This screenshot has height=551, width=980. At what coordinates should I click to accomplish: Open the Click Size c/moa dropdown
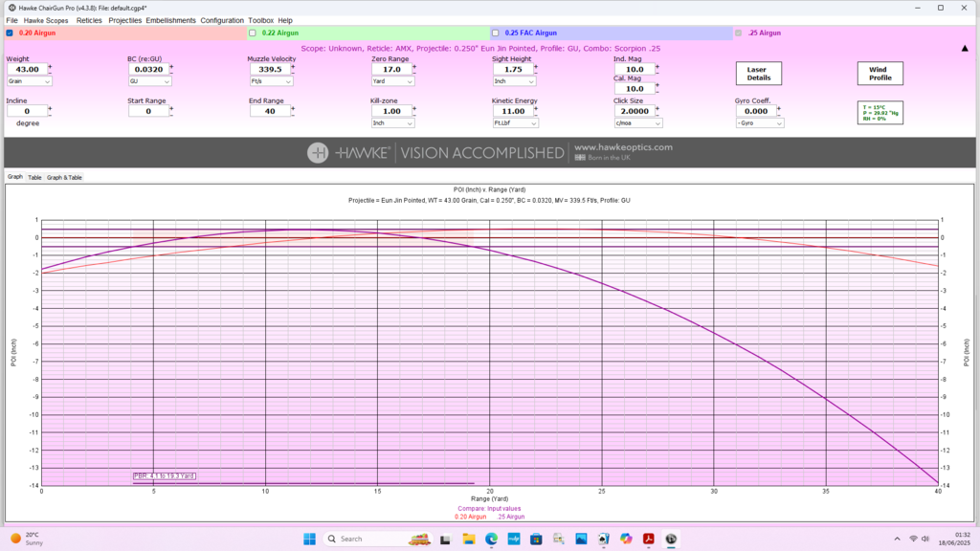click(638, 123)
